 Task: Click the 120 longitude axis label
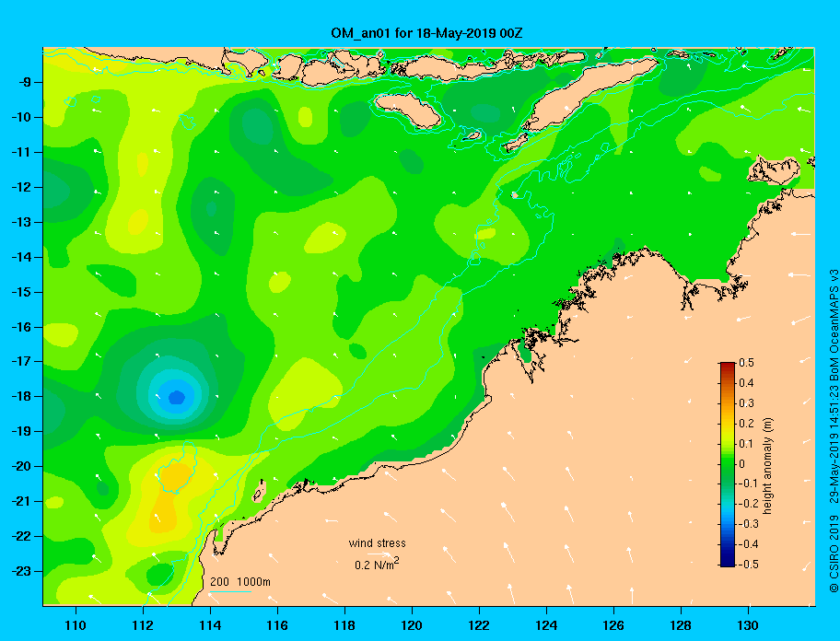click(412, 625)
